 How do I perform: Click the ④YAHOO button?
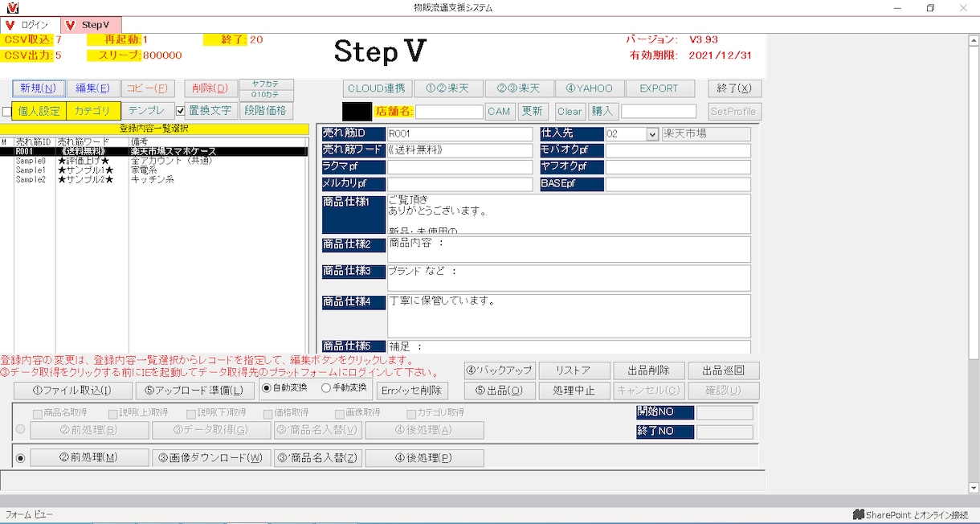(x=589, y=88)
